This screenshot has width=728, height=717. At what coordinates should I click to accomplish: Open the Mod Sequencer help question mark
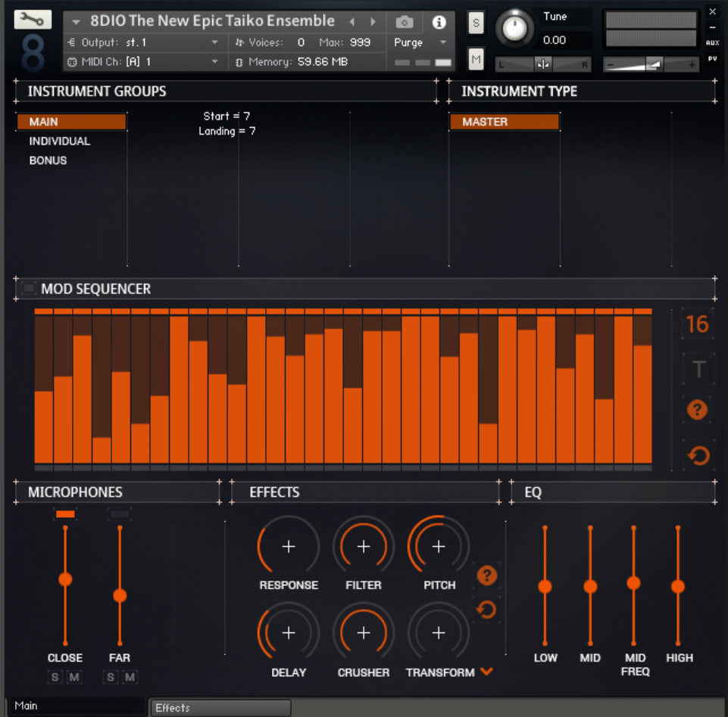click(698, 410)
